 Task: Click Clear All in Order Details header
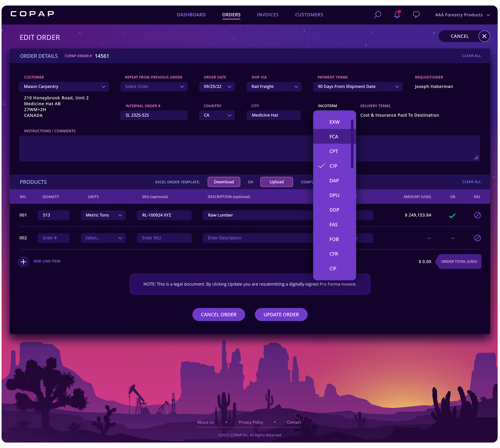click(471, 56)
